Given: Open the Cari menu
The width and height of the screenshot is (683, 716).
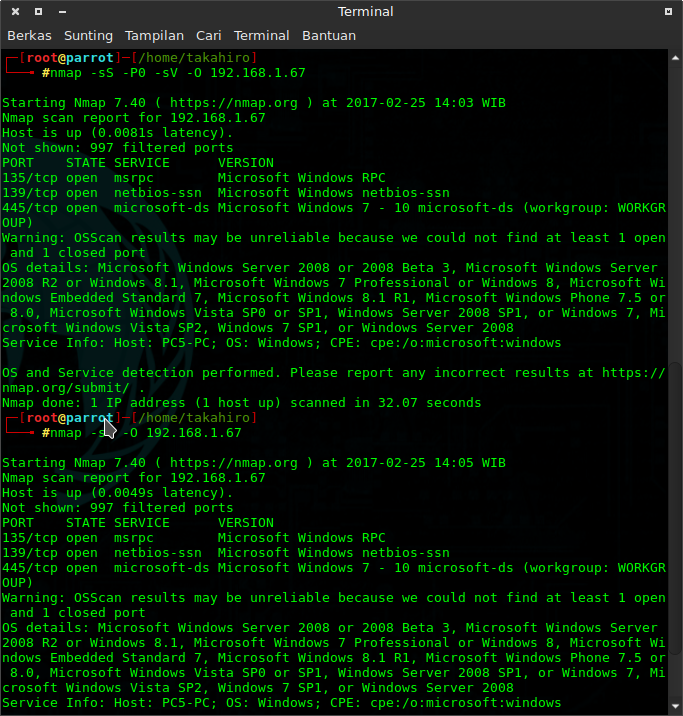Looking at the screenshot, I should pyautogui.click(x=209, y=36).
